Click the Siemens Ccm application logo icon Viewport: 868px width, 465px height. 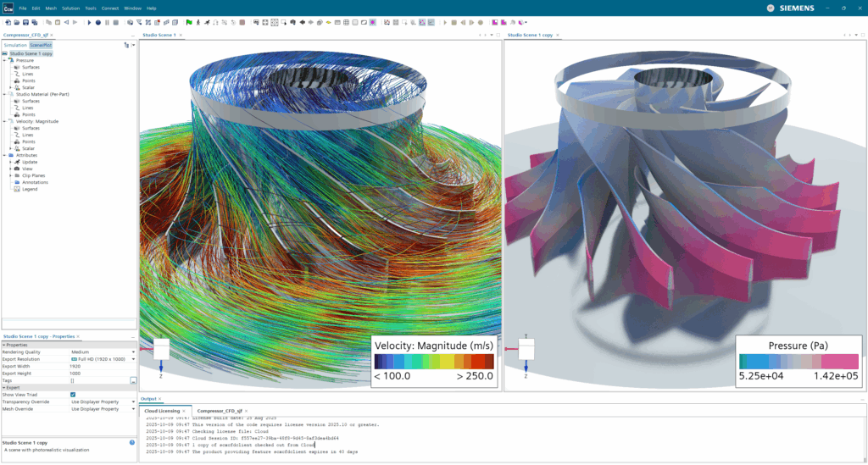8,8
